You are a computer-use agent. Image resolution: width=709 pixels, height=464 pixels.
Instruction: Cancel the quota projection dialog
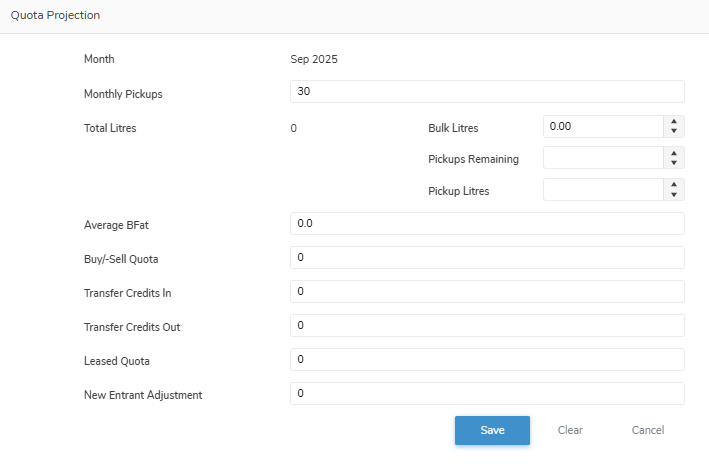(647, 430)
